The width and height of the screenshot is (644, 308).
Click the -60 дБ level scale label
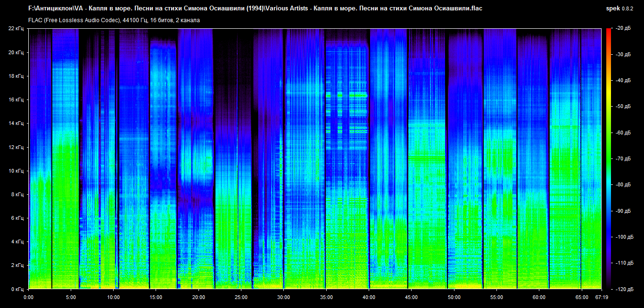tap(624, 133)
